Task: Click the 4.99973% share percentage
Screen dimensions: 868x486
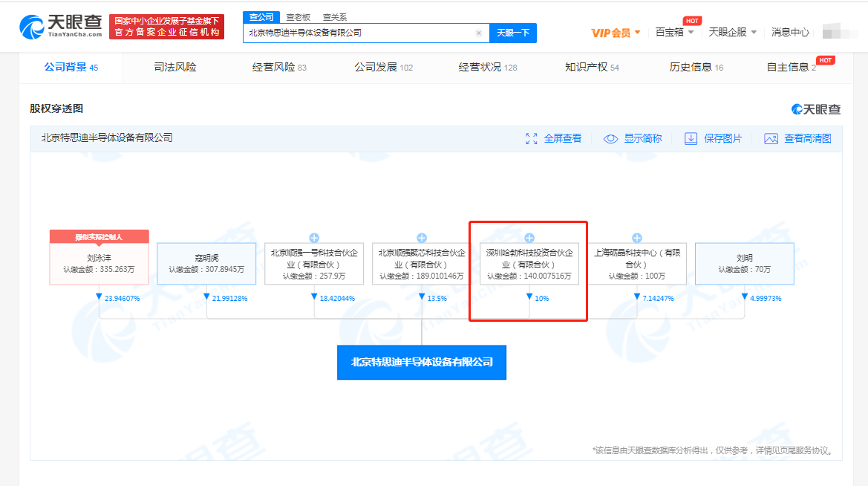Action: click(x=766, y=299)
